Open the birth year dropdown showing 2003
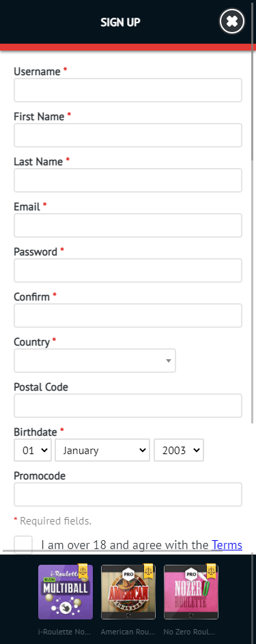 pos(179,450)
